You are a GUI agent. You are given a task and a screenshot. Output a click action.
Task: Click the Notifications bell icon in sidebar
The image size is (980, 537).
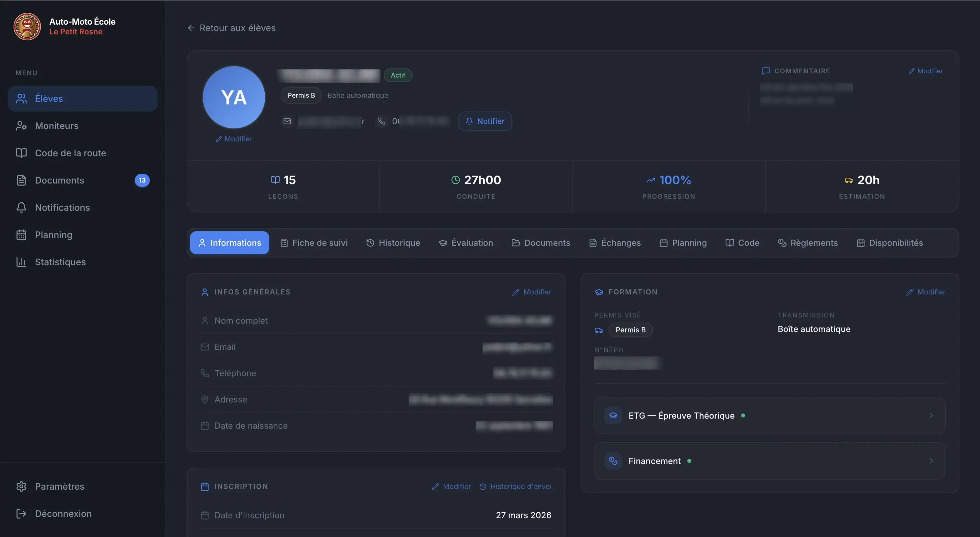pos(21,208)
